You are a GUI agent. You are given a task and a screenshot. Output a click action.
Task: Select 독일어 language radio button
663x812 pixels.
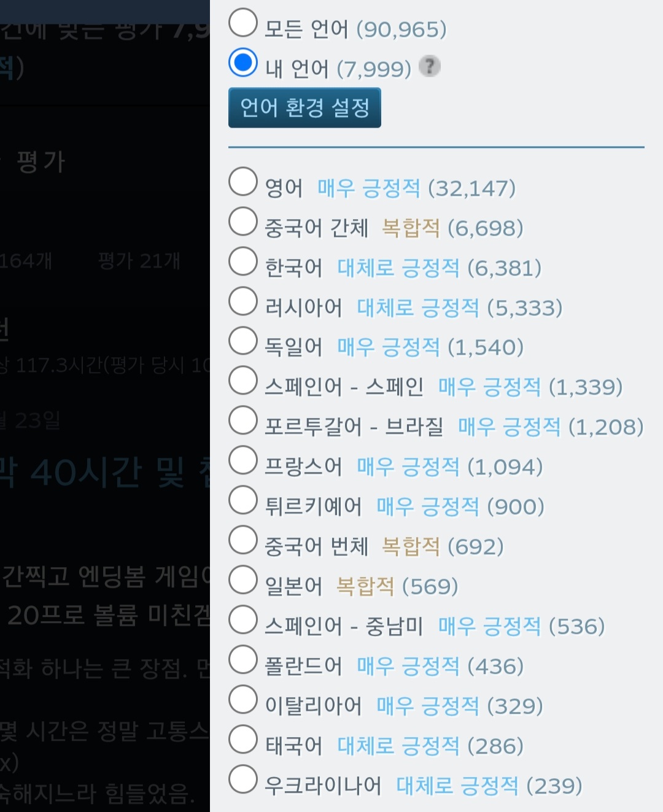pos(243,341)
